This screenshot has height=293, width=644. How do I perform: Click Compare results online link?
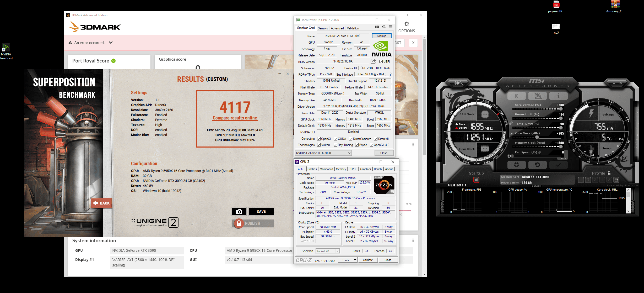click(235, 118)
